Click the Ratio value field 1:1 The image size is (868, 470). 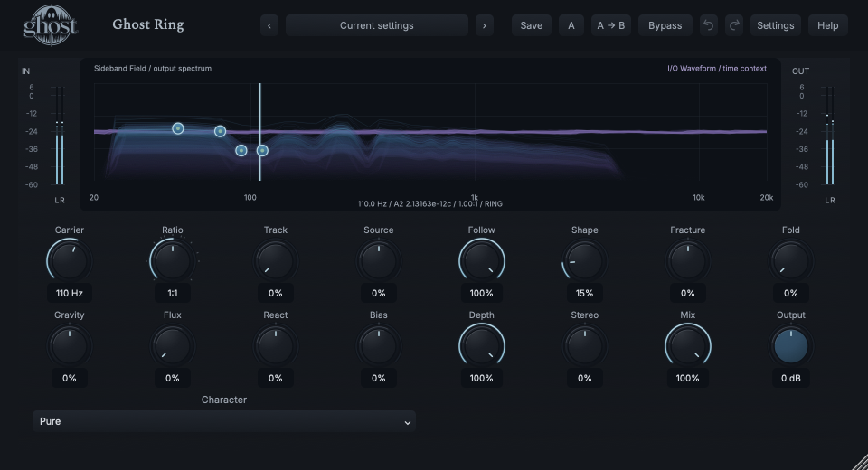click(x=172, y=293)
